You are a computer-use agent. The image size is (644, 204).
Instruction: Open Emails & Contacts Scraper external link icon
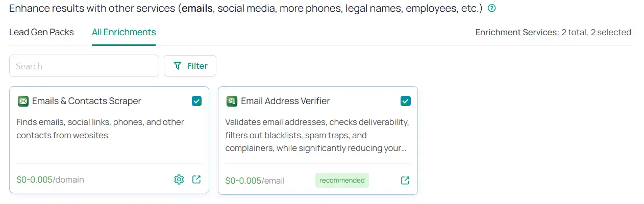[x=196, y=180]
